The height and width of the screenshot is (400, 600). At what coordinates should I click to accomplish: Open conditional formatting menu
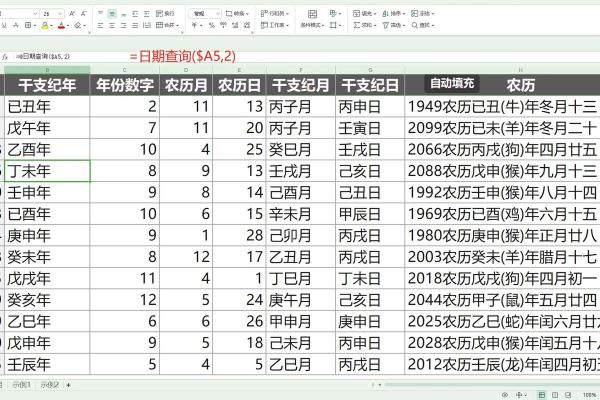tap(312, 25)
